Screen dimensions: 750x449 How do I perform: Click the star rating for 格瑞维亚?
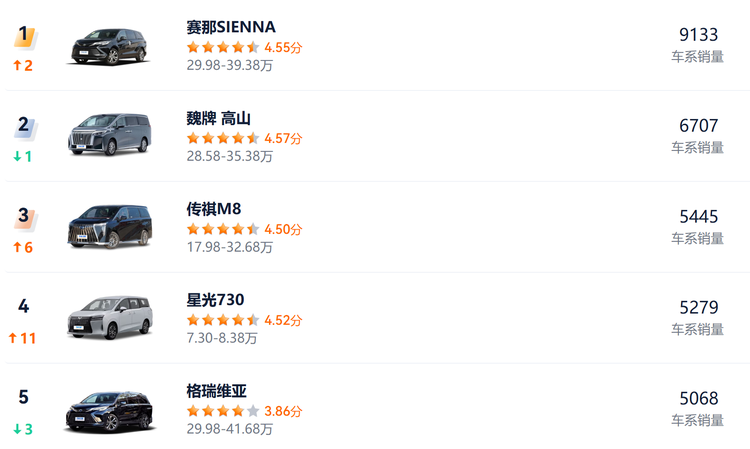pyautogui.click(x=223, y=411)
